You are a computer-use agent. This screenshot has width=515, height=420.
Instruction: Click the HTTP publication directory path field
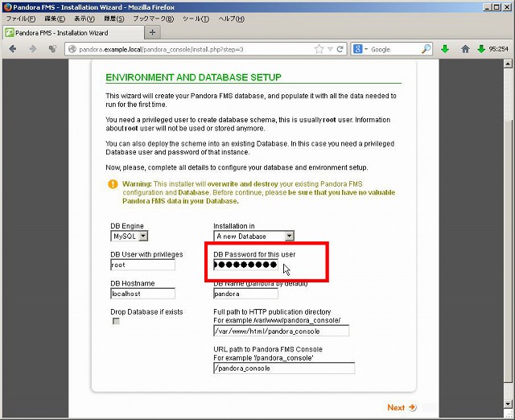coord(281,331)
